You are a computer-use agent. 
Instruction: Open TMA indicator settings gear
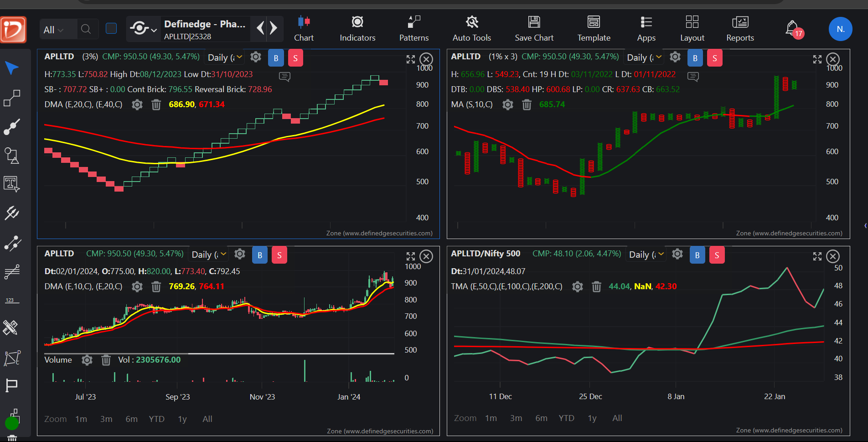point(578,286)
